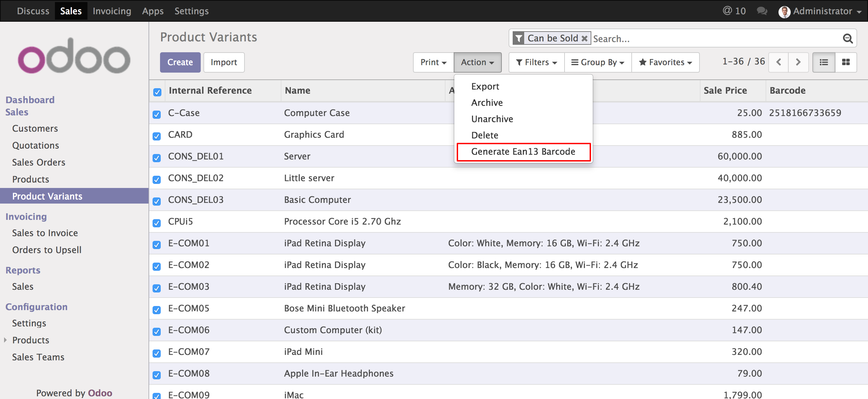This screenshot has width=868, height=399.
Task: Go to previous page arrow
Action: click(x=779, y=62)
